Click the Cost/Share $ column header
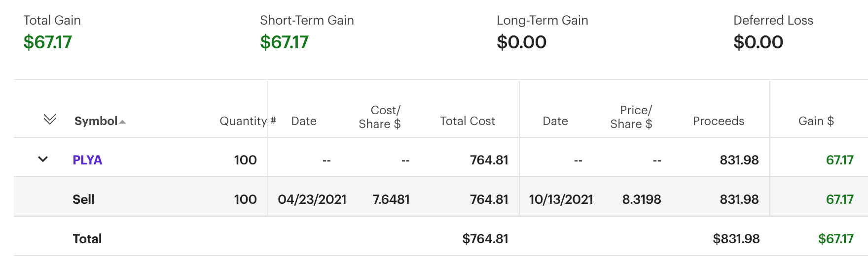Screen dimensions: 868x256 (x=380, y=117)
